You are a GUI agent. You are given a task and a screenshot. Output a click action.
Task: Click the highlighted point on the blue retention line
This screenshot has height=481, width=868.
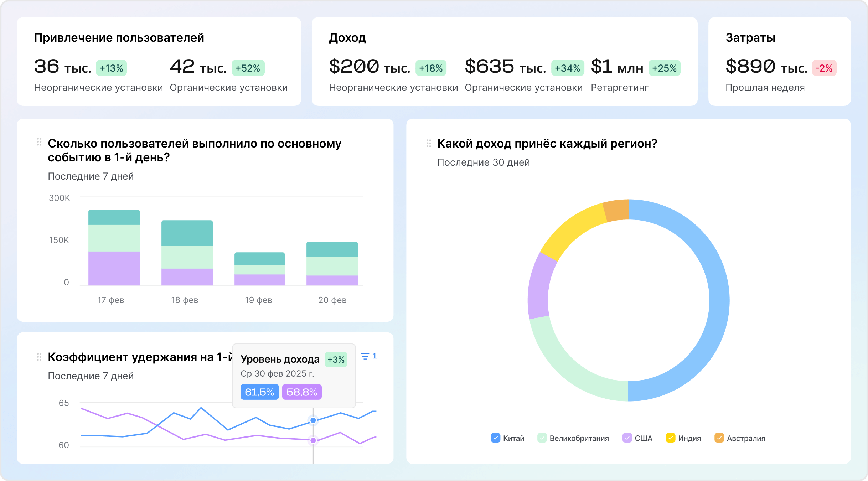313,420
